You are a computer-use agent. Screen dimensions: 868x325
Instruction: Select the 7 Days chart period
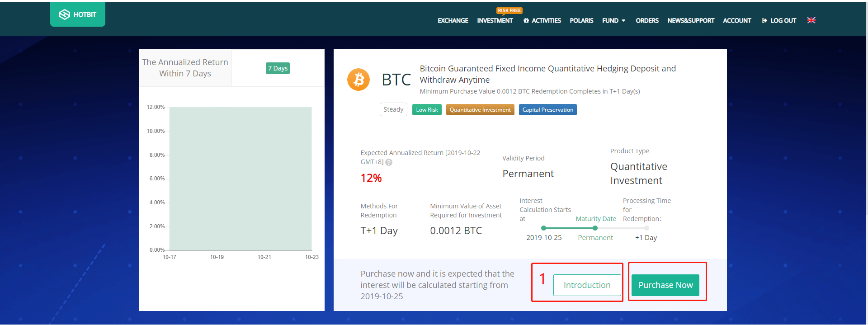(278, 68)
